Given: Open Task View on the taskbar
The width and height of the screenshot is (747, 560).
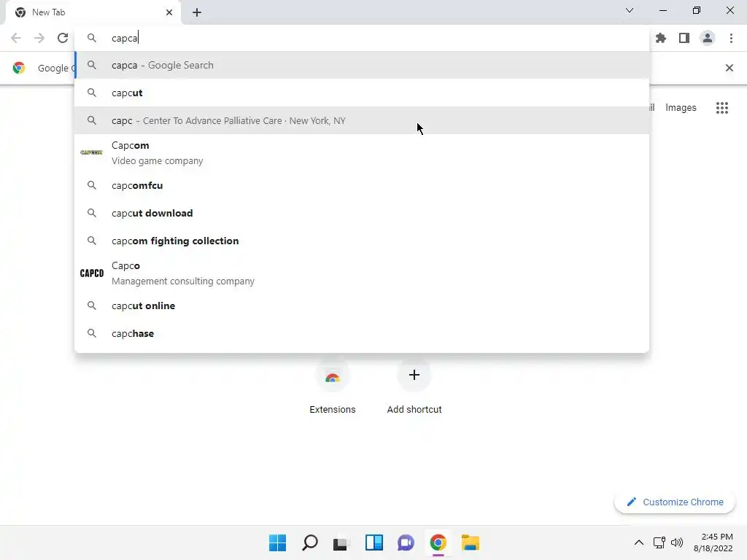Looking at the screenshot, I should coord(340,542).
